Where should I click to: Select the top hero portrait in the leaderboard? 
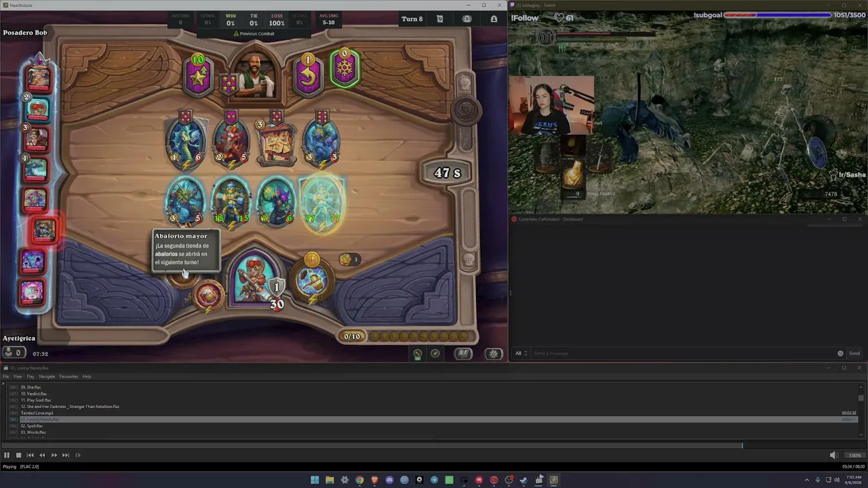[38, 79]
